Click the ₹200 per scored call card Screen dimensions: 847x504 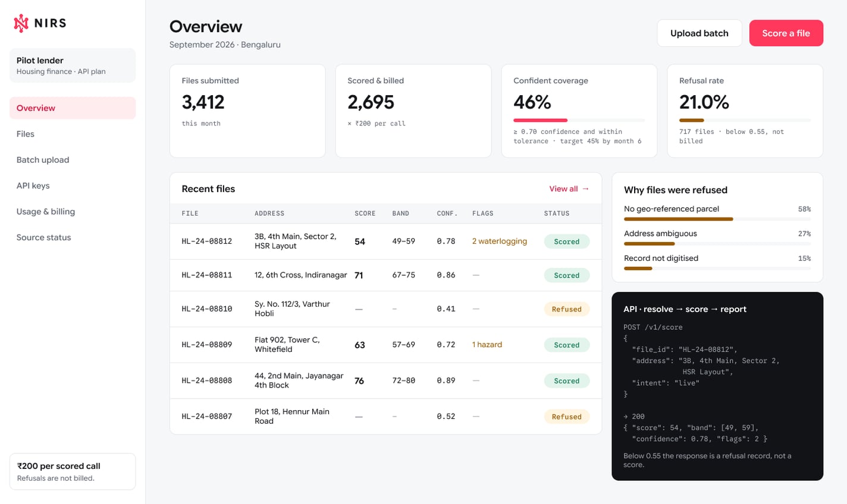point(73,472)
